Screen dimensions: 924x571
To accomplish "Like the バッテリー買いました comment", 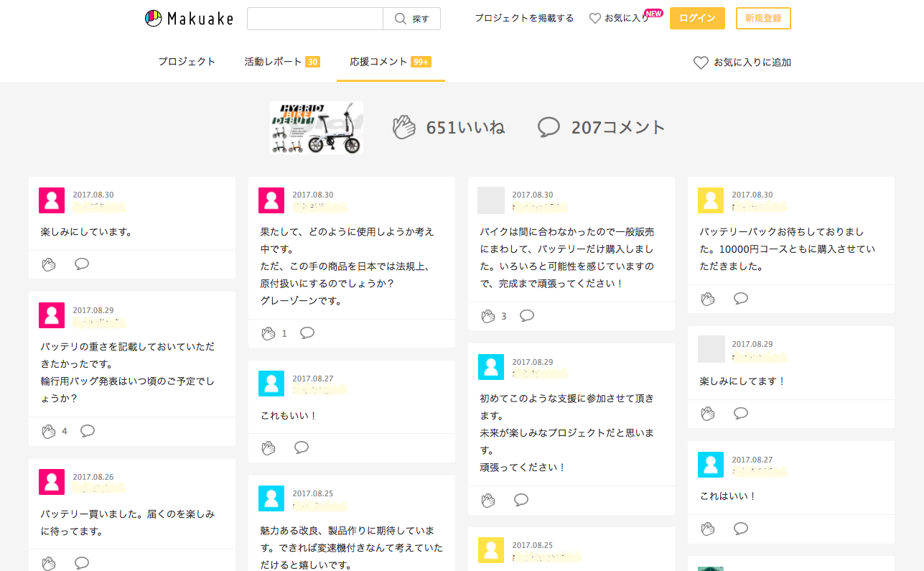I will tap(48, 562).
